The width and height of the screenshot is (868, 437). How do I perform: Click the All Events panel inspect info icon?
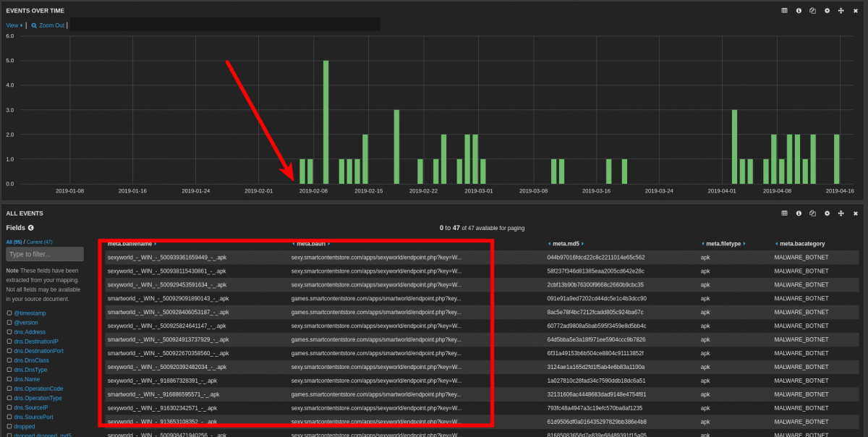coord(799,213)
